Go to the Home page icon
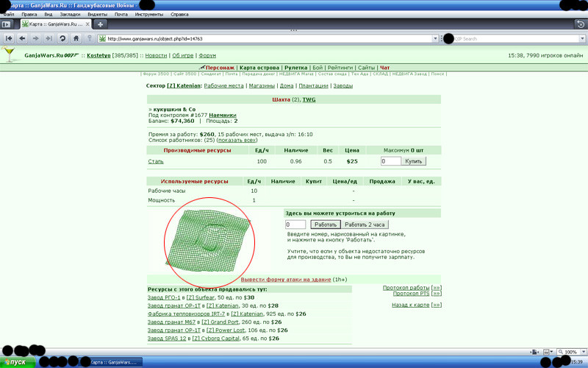The image size is (588, 368). pos(76,38)
